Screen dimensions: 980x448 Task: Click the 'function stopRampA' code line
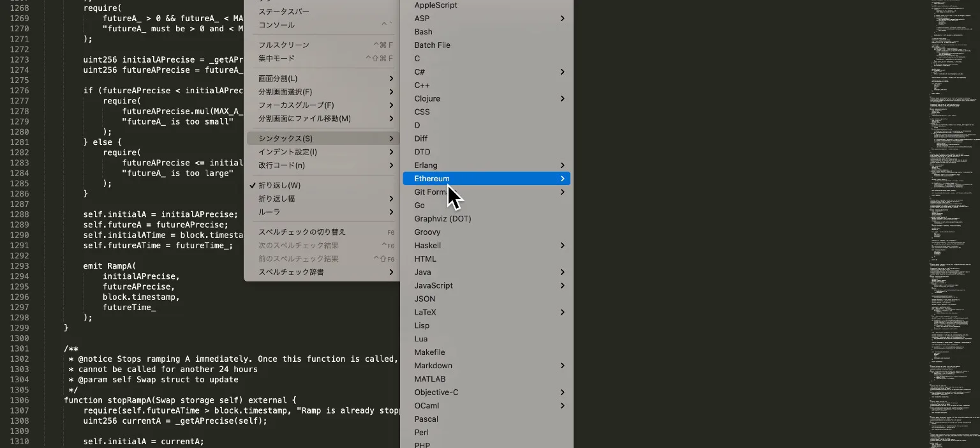[180, 400]
